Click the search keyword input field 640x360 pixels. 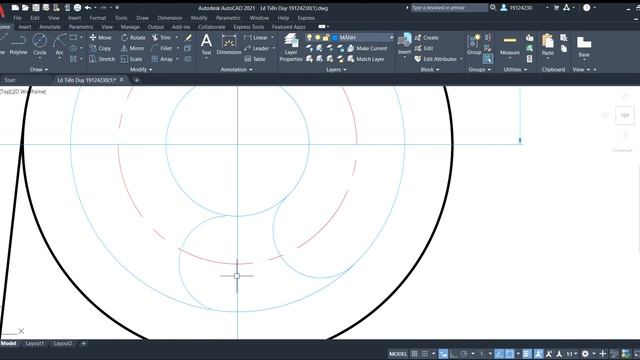click(449, 7)
